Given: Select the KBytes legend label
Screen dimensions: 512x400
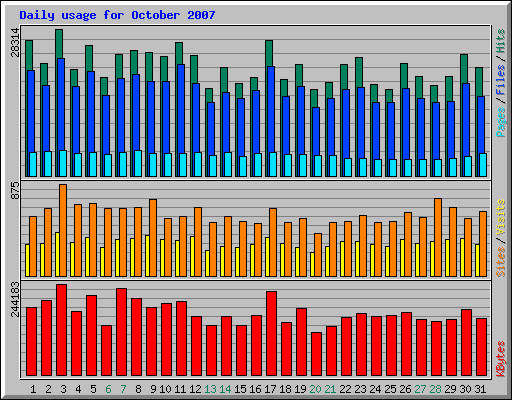Looking at the screenshot, I should click(x=501, y=359).
